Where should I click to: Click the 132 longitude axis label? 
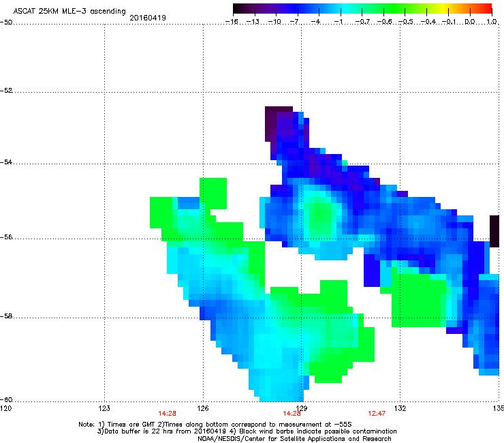[400, 408]
